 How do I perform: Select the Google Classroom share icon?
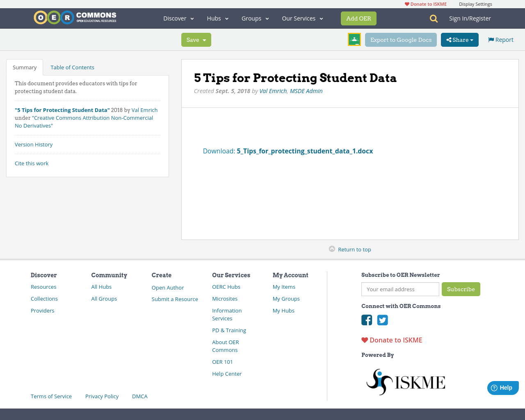pyautogui.click(x=354, y=39)
